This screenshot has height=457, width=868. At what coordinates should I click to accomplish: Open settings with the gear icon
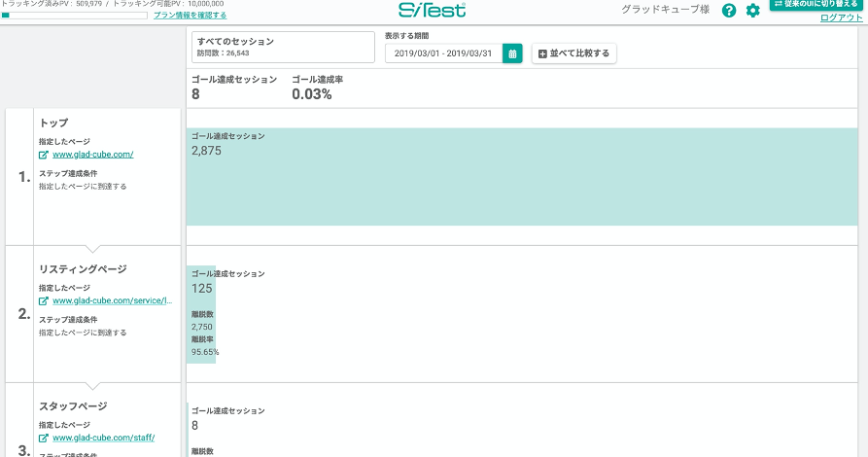(x=753, y=11)
